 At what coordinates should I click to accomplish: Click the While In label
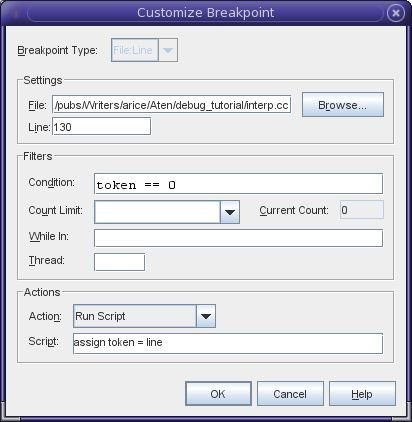click(49, 236)
